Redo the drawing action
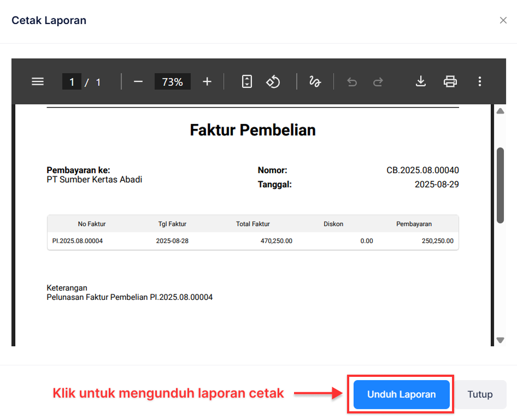 pos(378,81)
